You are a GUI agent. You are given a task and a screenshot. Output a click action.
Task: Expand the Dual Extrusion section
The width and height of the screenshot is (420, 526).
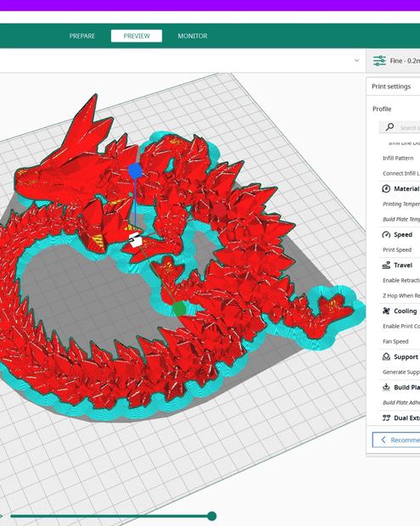point(400,417)
